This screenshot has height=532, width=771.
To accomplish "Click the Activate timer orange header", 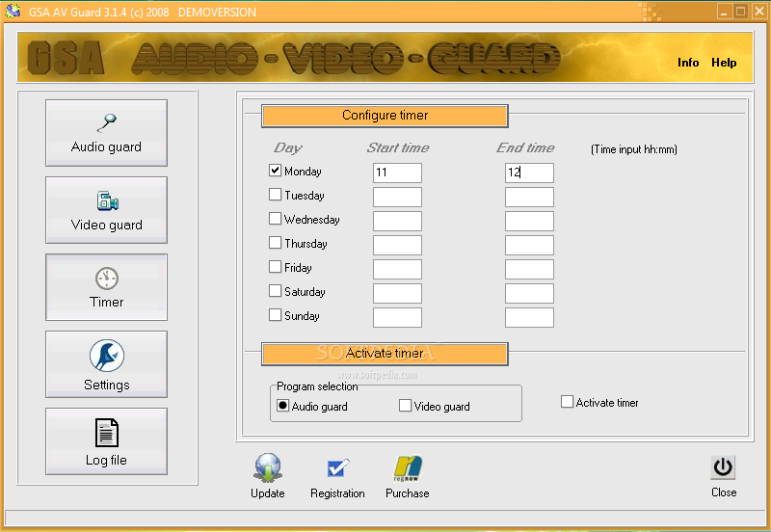I will (385, 354).
